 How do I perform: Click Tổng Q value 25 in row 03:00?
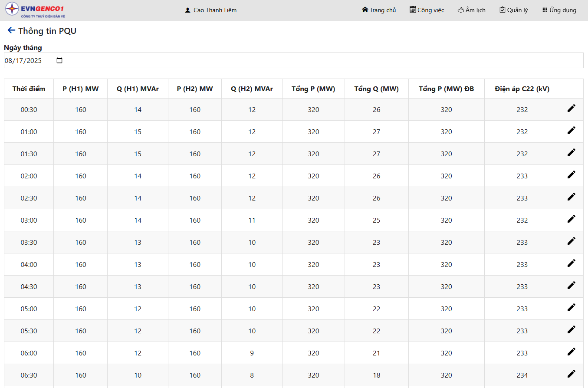(376, 220)
